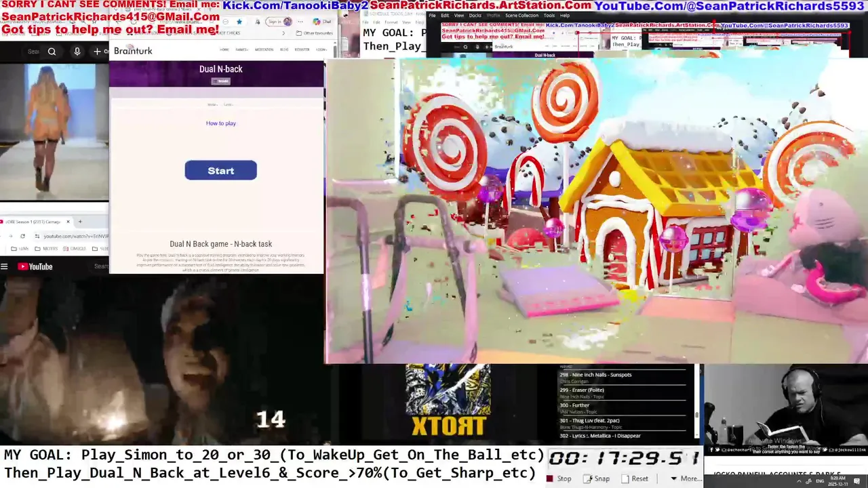
Task: Click the Brainturk logo
Action: point(133,50)
